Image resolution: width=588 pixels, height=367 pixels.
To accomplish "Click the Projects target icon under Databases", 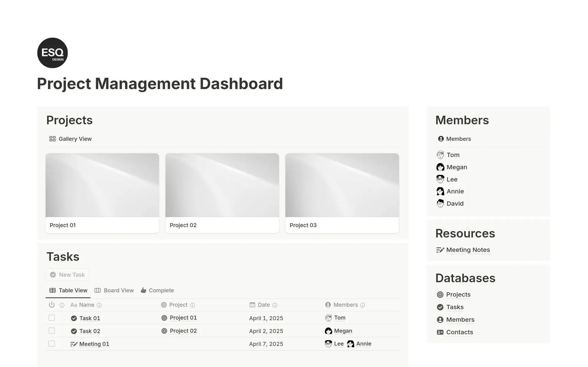I will (440, 295).
